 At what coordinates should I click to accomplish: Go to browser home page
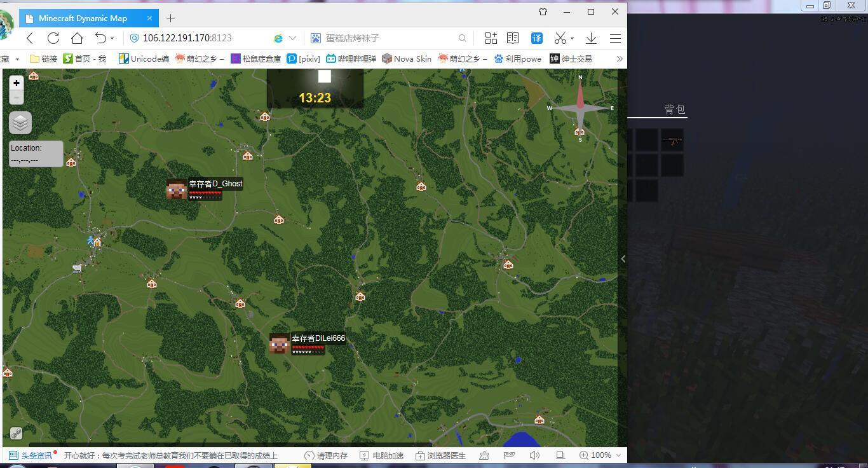[77, 38]
